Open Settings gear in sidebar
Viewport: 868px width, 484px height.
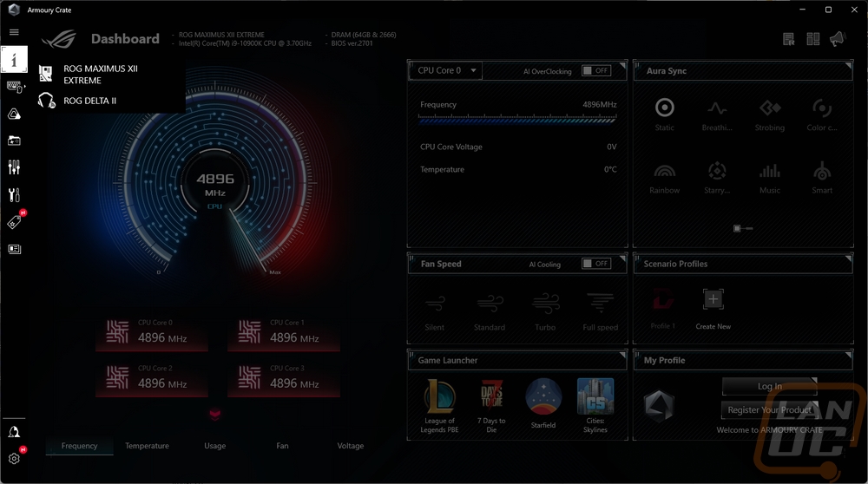click(15, 458)
